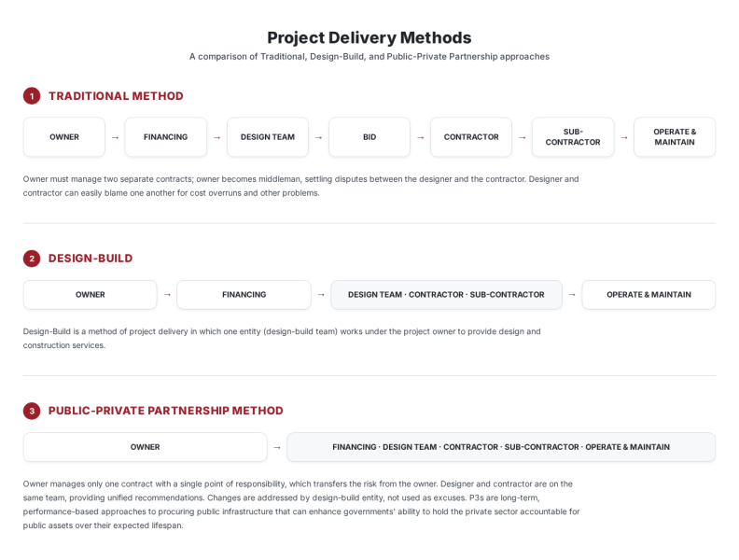Select the Owner box in Traditional Method
The height and width of the screenshot is (560, 739).
[x=64, y=137]
